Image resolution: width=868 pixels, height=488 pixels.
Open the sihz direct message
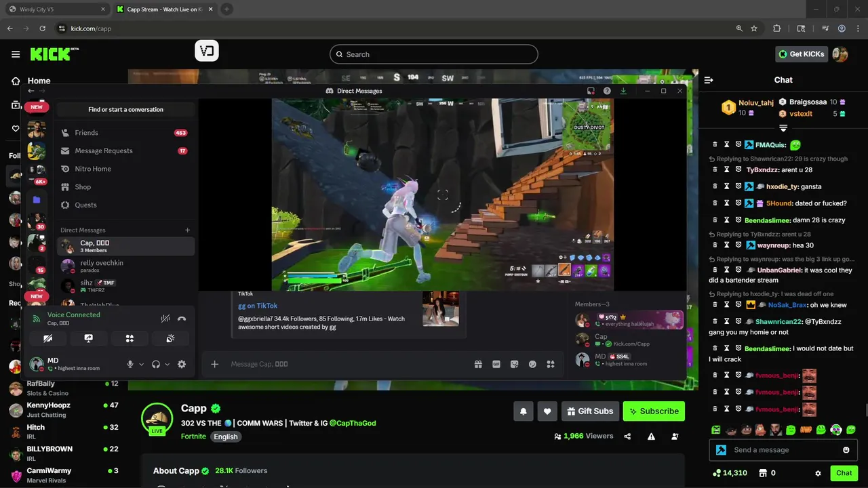coord(125,285)
